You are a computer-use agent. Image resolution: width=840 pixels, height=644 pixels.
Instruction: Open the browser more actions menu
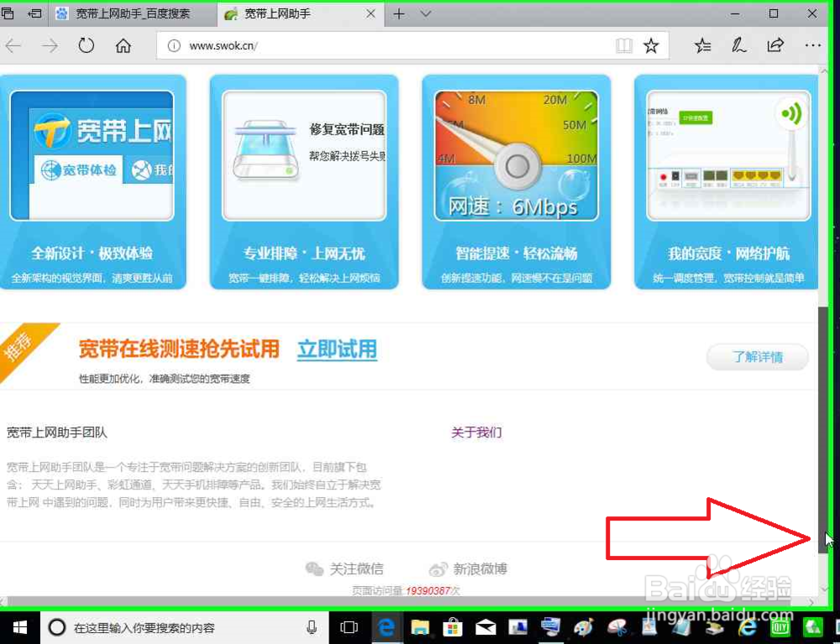(x=811, y=45)
